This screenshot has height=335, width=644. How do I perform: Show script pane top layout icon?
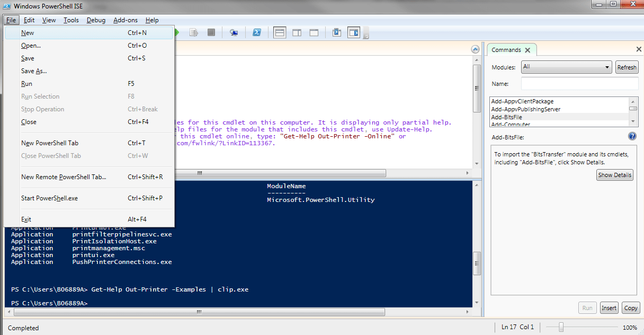click(280, 33)
